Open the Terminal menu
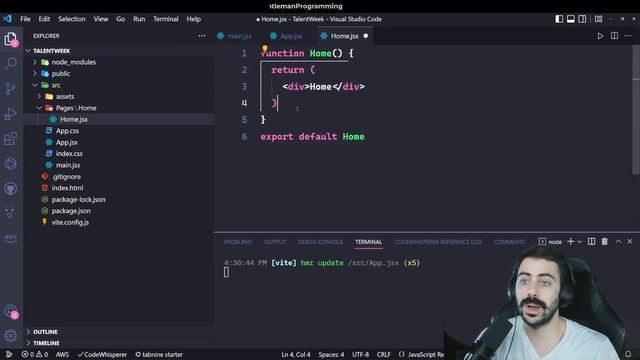The image size is (640, 360). [x=166, y=19]
